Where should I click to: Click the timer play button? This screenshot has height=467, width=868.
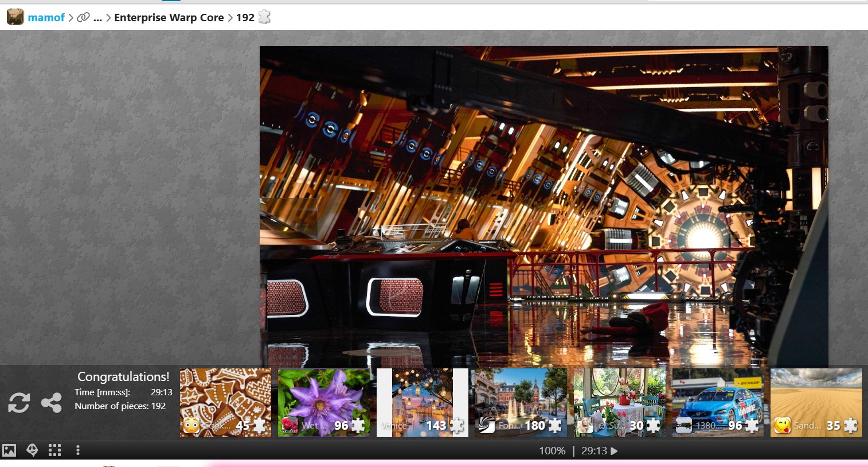[x=615, y=451]
